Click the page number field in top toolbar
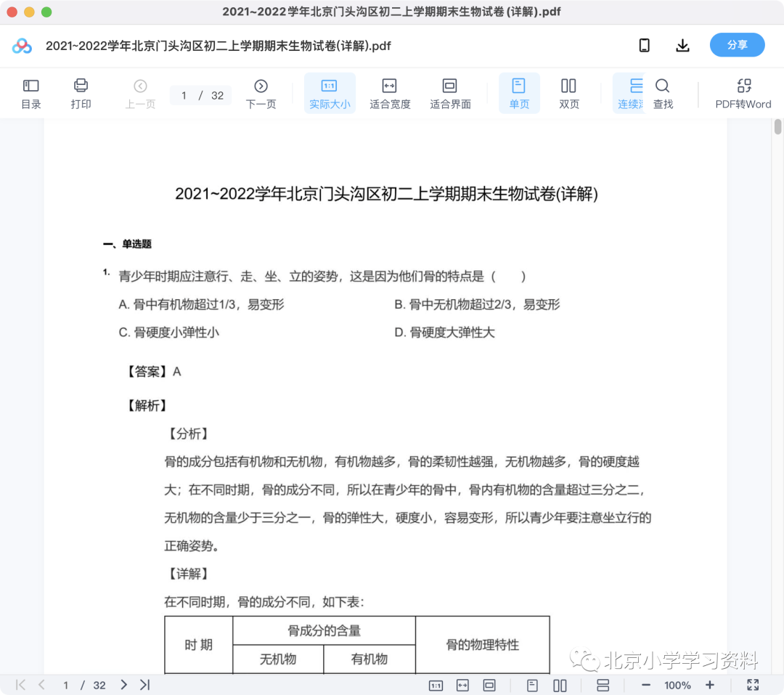Image resolution: width=784 pixels, height=695 pixels. (184, 96)
